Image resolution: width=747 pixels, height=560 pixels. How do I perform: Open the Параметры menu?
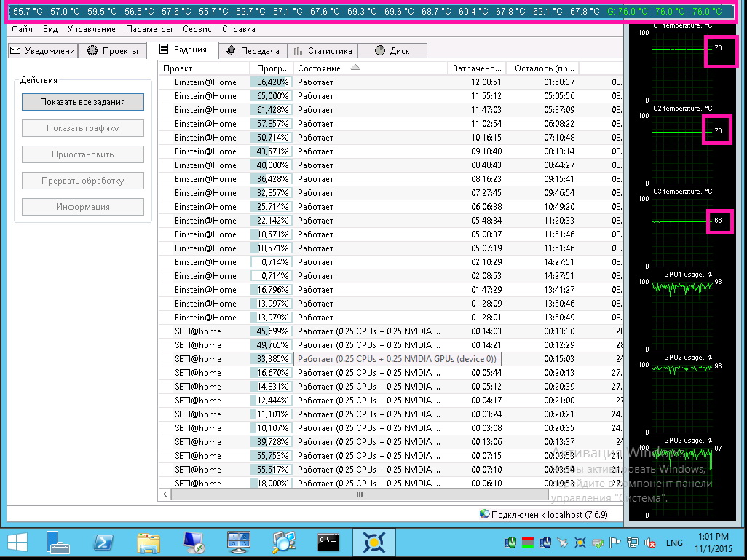(x=149, y=29)
